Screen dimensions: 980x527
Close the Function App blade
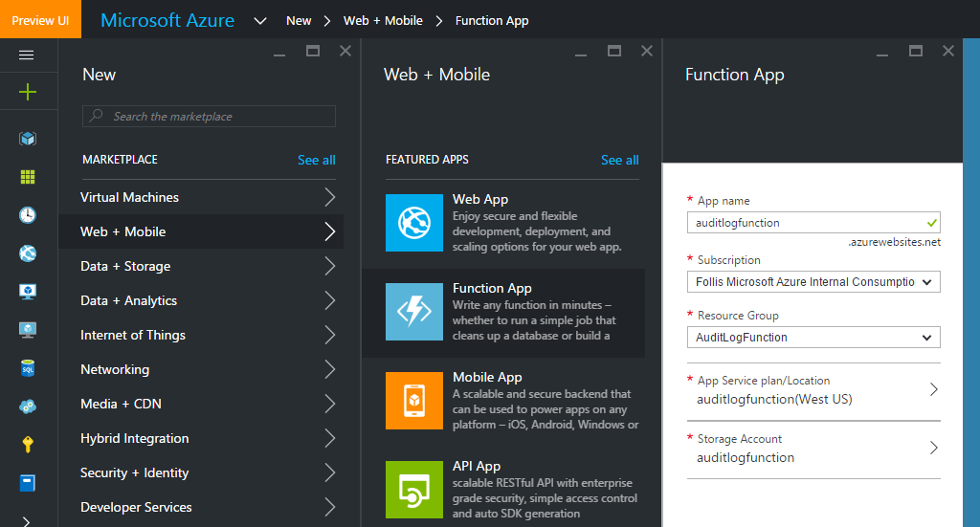tap(948, 52)
